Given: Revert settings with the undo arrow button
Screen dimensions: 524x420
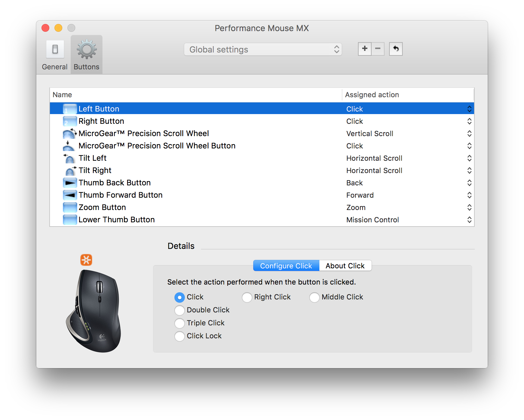Looking at the screenshot, I should 396,49.
